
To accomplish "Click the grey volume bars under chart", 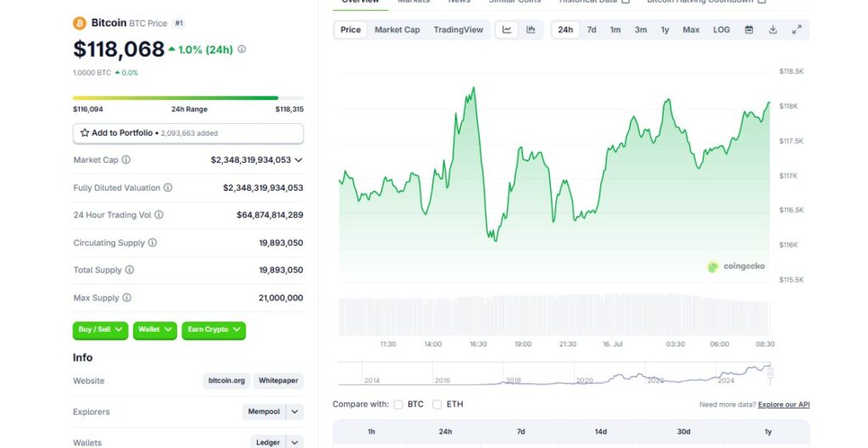I will pyautogui.click(x=554, y=316).
